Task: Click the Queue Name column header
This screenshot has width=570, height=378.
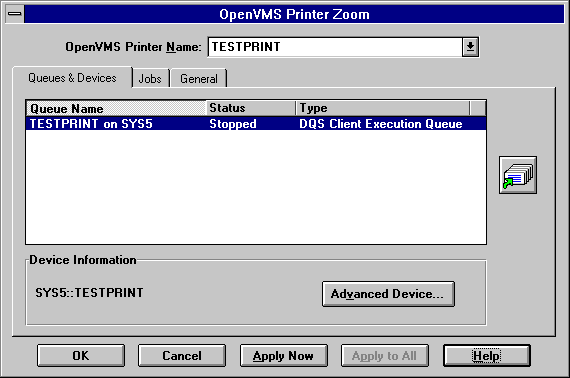Action: pyautogui.click(x=116, y=108)
